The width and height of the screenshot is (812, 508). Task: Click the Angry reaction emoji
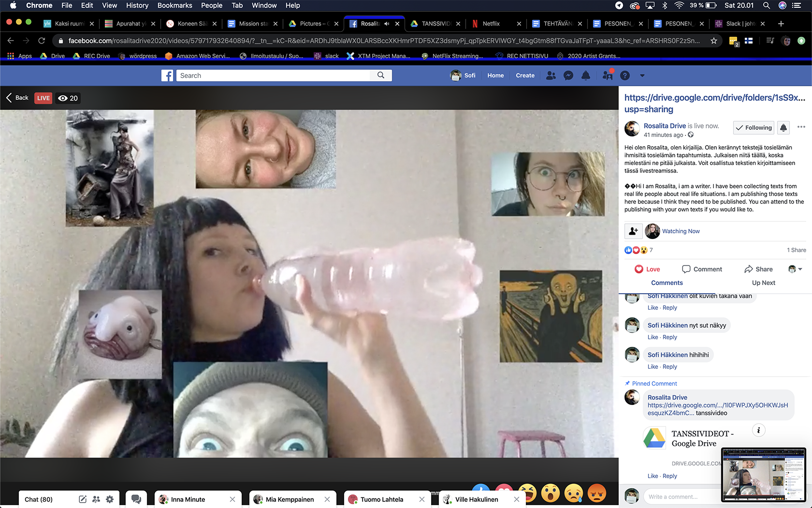click(x=597, y=493)
